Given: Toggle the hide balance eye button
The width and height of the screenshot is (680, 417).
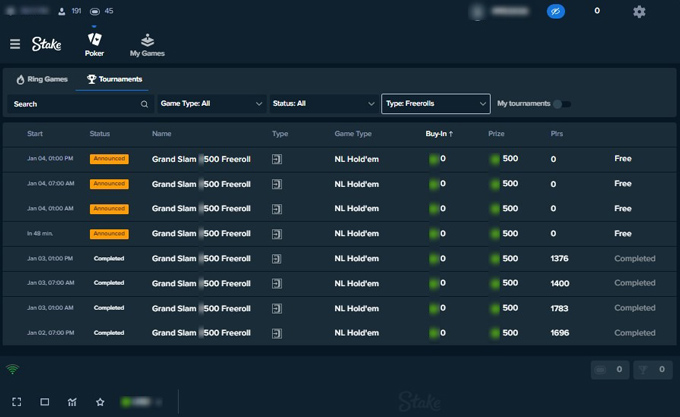Looking at the screenshot, I should [556, 12].
